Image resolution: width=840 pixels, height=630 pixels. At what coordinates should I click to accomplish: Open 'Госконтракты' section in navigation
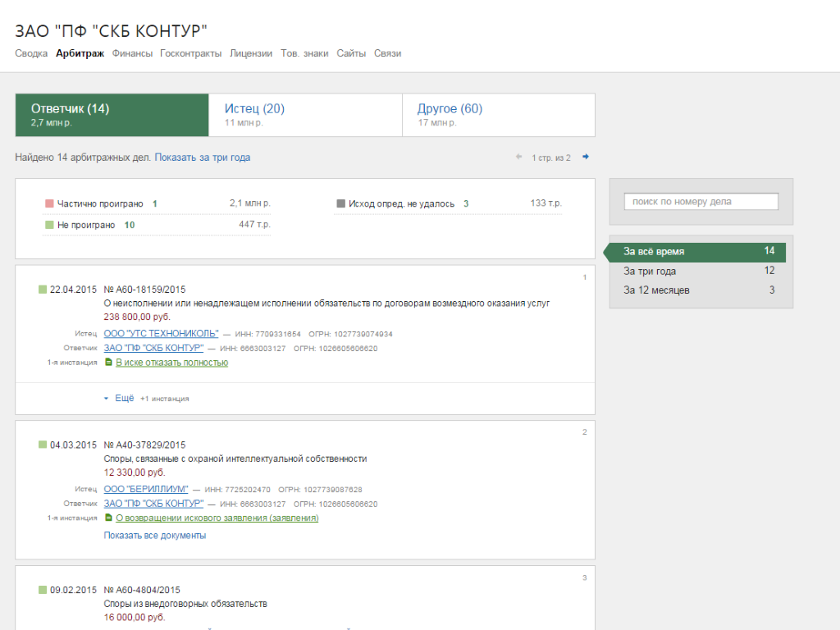(191, 53)
